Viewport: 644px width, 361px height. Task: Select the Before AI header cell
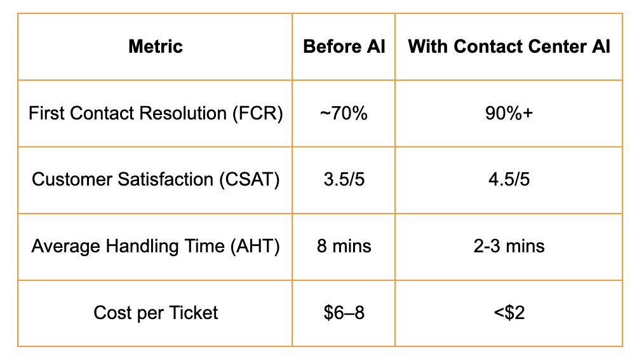344,46
